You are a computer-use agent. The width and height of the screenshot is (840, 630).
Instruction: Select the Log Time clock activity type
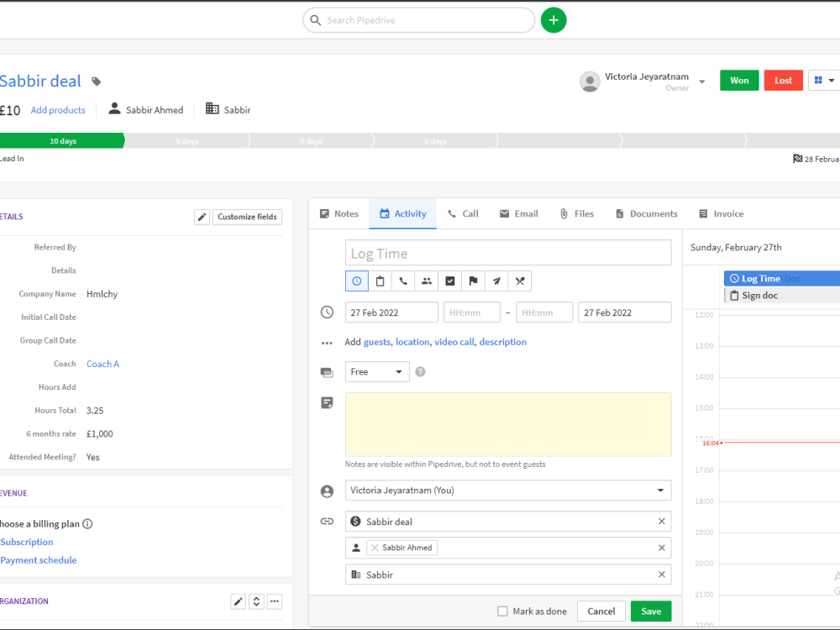(357, 281)
